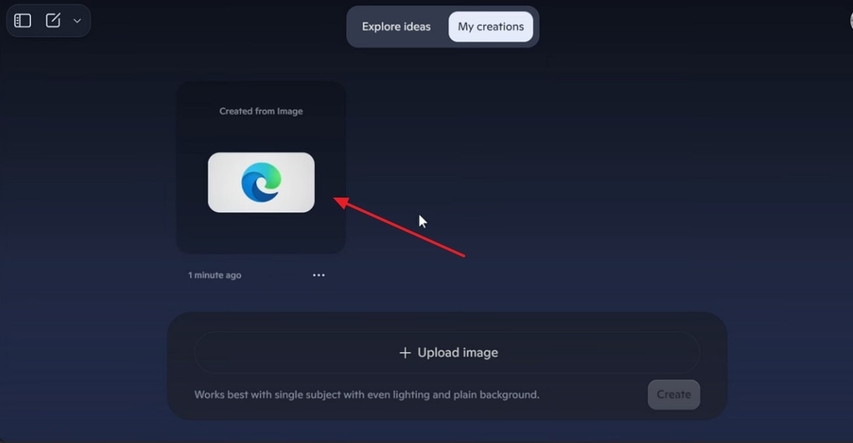This screenshot has width=853, height=443.
Task: Open the three-dot options menu for creation
Action: pos(319,275)
